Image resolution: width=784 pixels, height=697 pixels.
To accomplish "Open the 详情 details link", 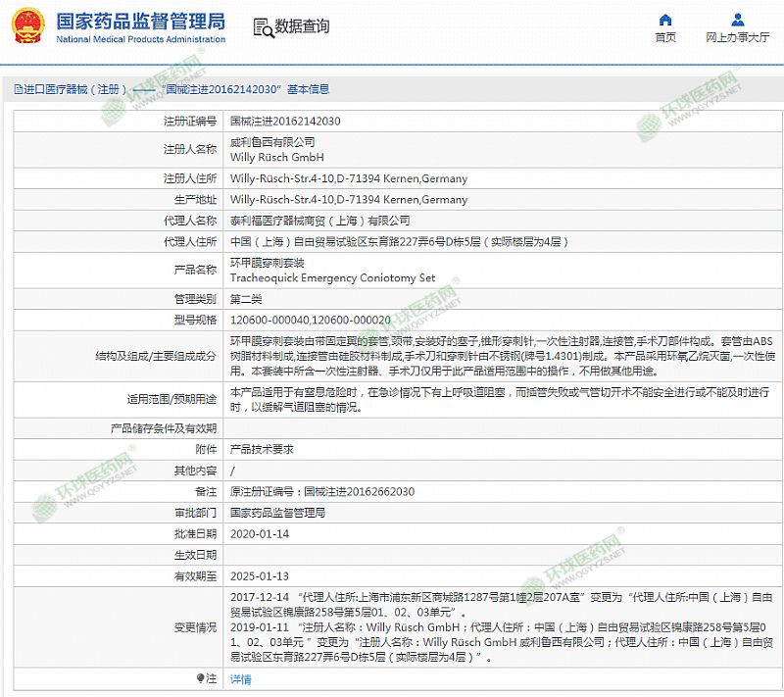I will point(240,678).
